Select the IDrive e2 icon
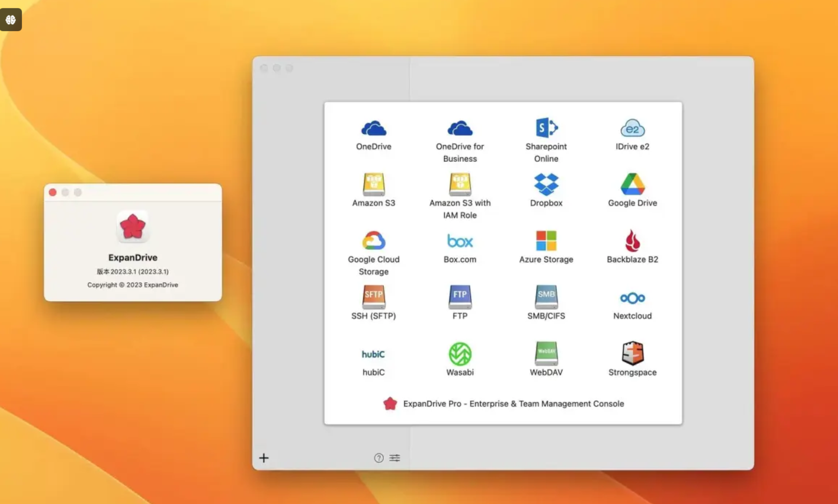The image size is (838, 504). (632, 128)
